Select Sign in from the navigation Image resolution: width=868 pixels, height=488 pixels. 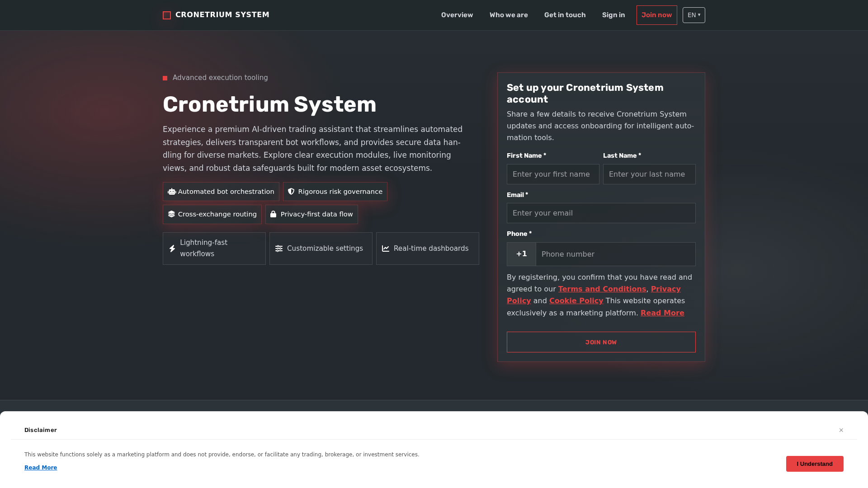613,15
